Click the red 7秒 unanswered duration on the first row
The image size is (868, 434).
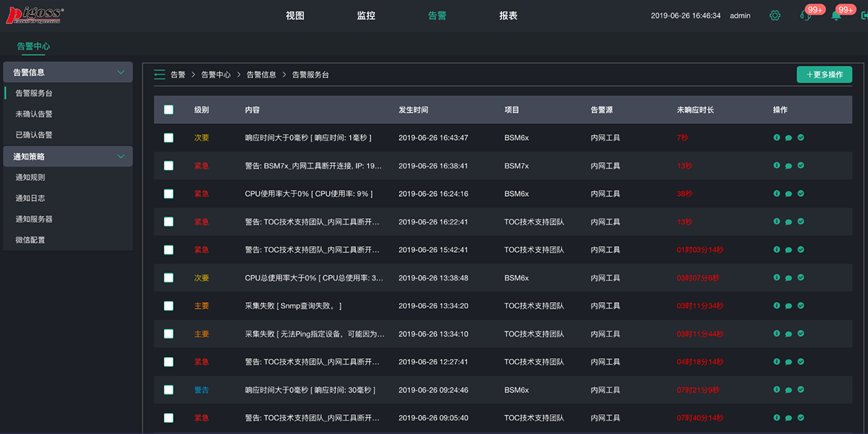[681, 137]
